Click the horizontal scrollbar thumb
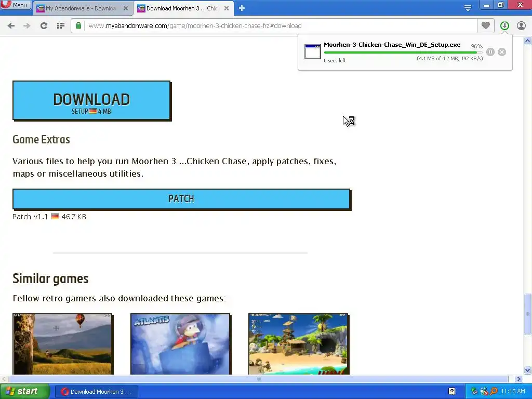532x399 pixels. 259,379
